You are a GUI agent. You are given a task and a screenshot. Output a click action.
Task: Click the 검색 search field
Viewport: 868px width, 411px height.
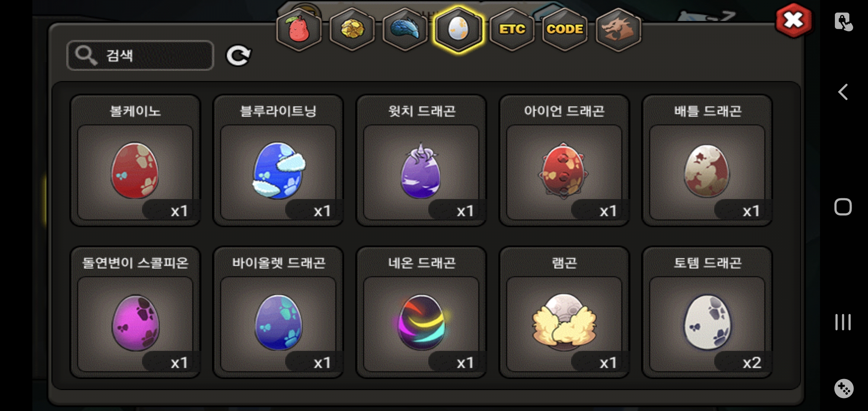click(140, 56)
